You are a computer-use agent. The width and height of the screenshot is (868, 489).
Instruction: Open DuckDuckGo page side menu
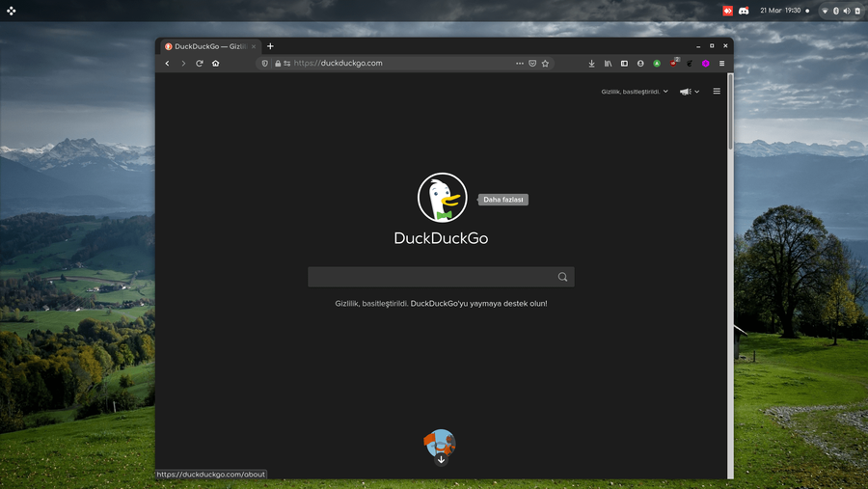717,91
